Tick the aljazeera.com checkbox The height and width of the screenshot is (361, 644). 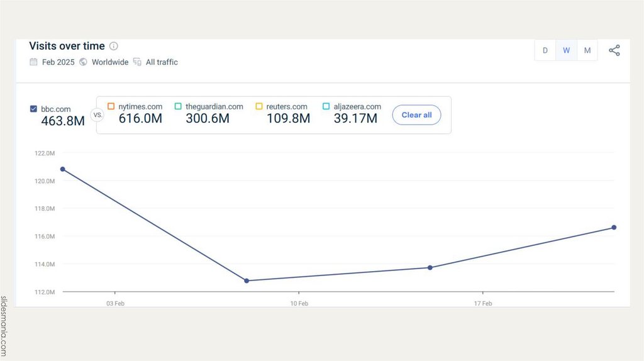pos(326,106)
